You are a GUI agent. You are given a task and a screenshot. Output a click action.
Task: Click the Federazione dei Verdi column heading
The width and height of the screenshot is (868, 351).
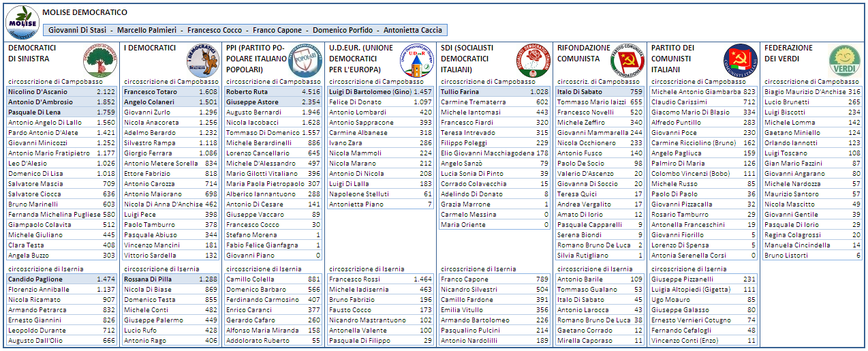pyautogui.click(x=788, y=53)
